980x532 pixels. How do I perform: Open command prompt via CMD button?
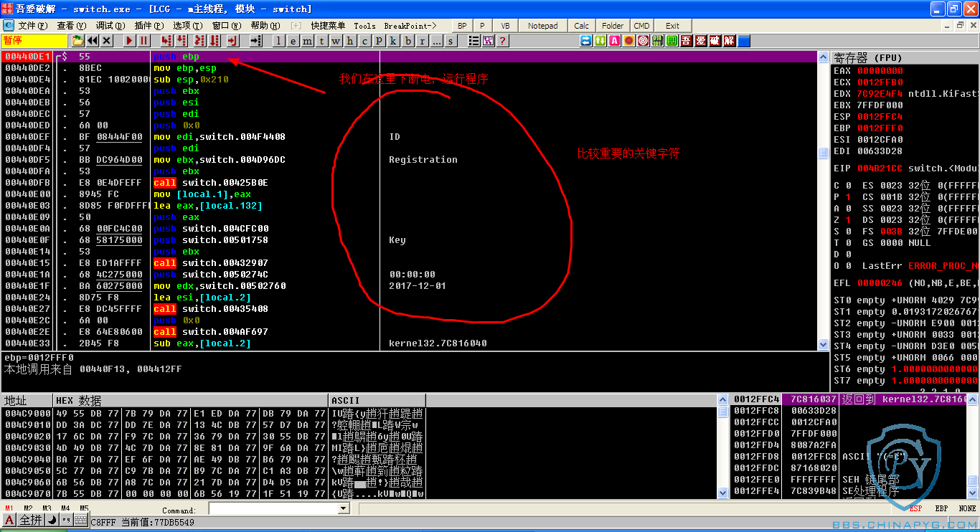pyautogui.click(x=641, y=26)
